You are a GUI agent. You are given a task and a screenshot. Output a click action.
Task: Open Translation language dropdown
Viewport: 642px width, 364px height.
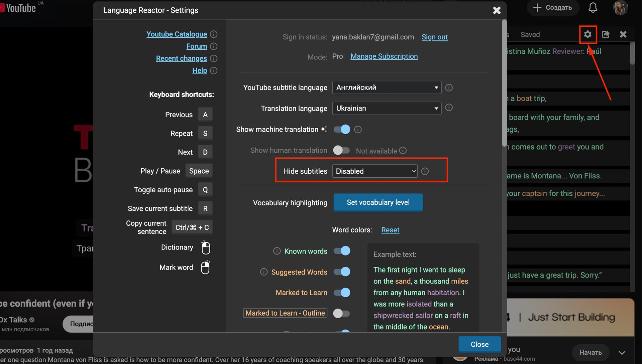(x=387, y=109)
